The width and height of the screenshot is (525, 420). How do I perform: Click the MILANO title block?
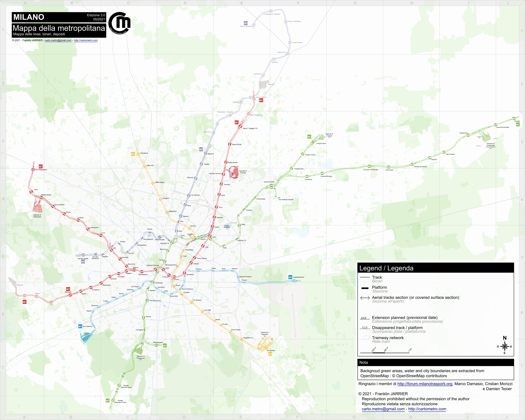coord(59,17)
